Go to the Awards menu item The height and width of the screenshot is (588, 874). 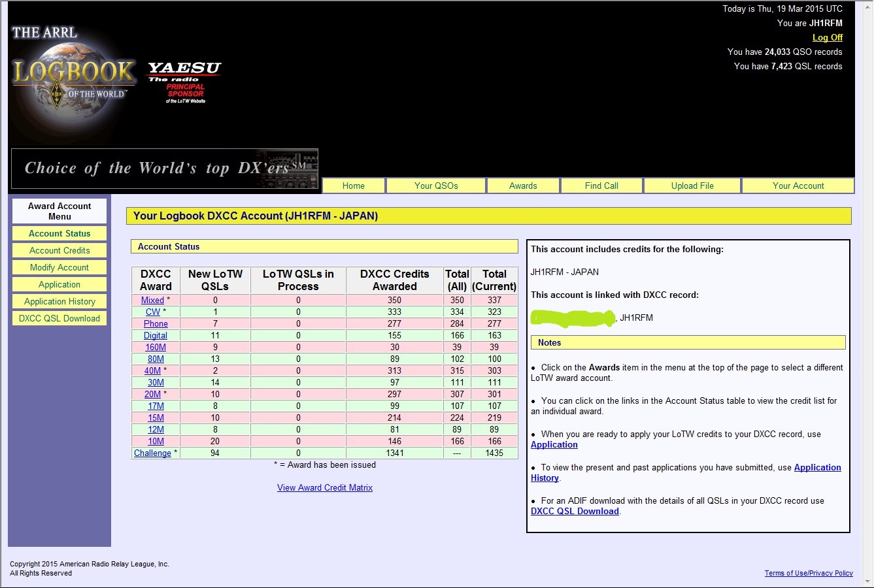[x=523, y=186]
